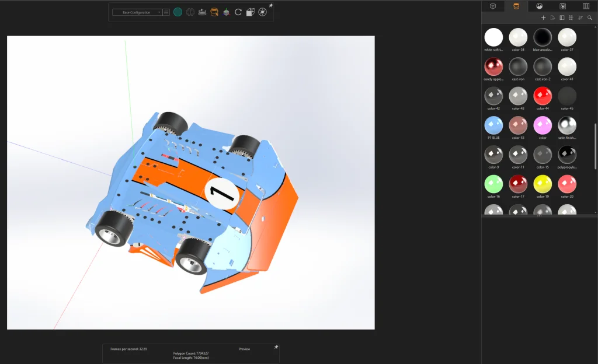598x364 pixels.
Task: Click the plus icon to add appearance
Action: [x=544, y=18]
